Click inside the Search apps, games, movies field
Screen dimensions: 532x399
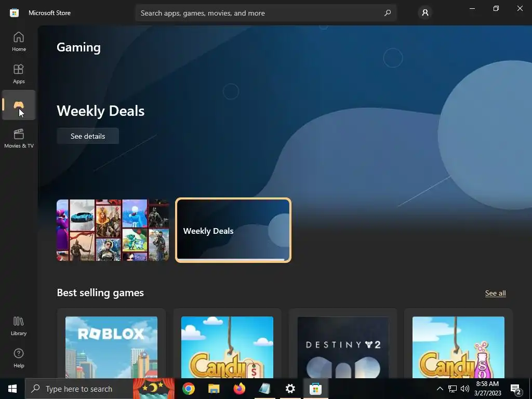[x=265, y=13]
